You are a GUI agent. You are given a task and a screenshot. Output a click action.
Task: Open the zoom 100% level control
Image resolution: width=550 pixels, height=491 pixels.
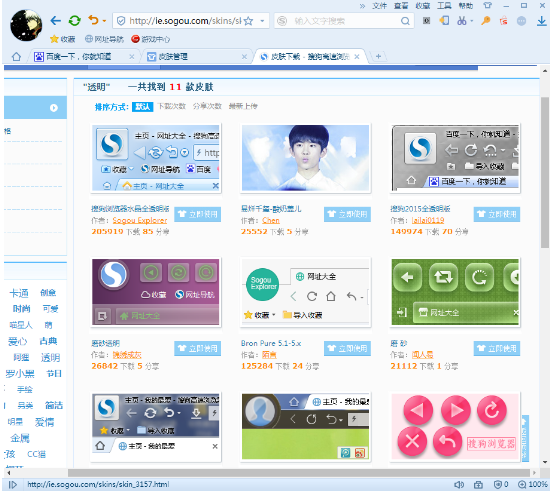pyautogui.click(x=533, y=485)
